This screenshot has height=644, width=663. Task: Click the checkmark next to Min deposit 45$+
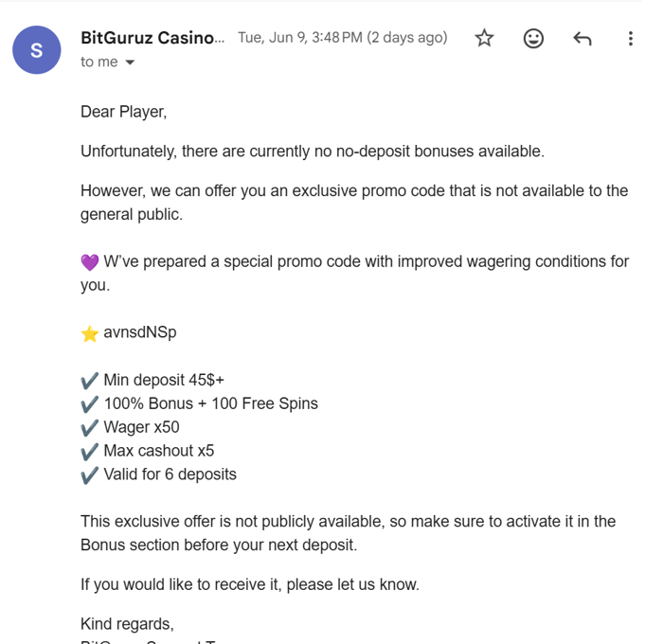[90, 381]
